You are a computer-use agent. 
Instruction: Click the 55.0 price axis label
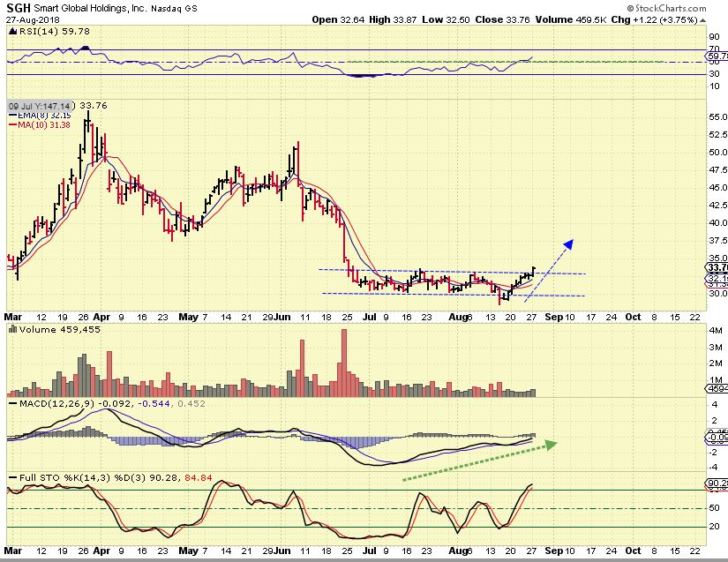[x=717, y=117]
